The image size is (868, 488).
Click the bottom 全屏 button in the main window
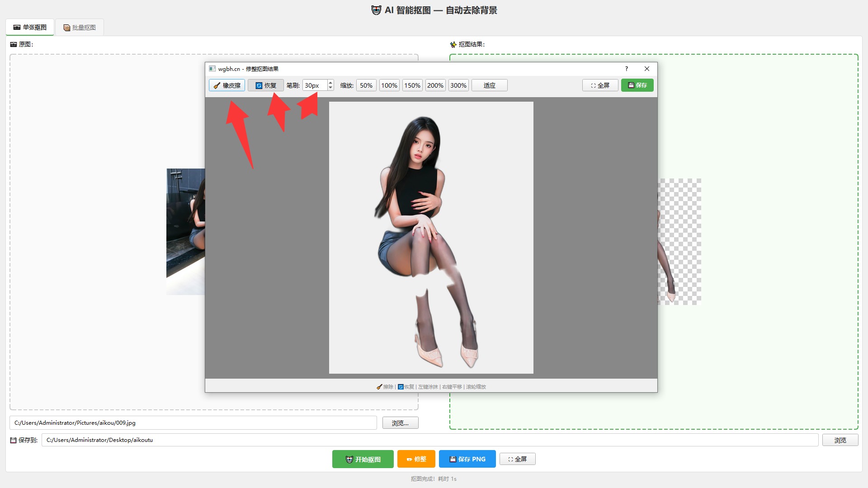point(518,459)
